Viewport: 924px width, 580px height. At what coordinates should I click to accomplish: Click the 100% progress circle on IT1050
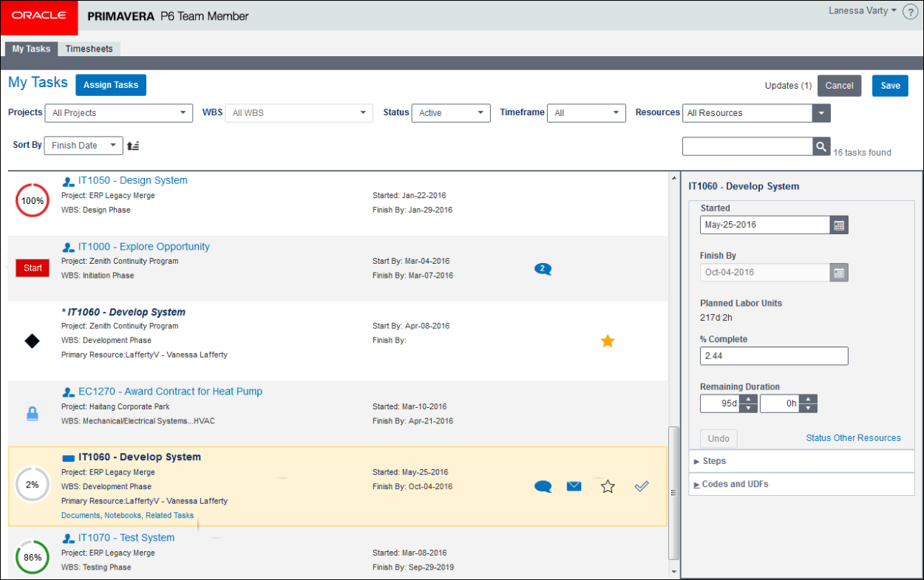coord(32,200)
